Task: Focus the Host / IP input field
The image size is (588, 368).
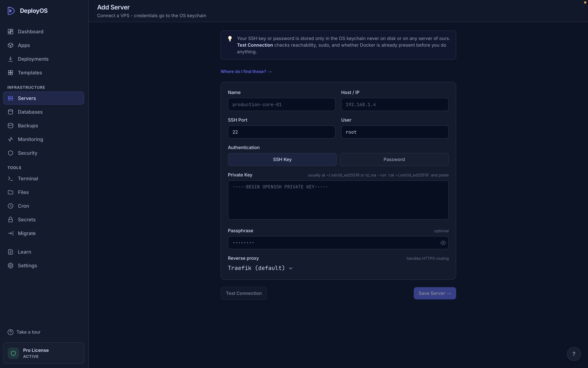Action: (395, 104)
